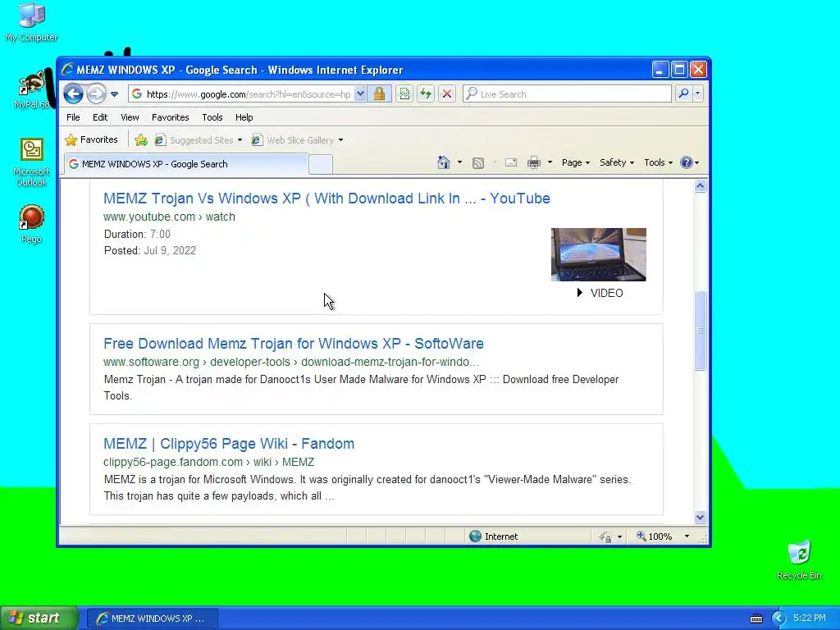Click the Home icon in command bar

(444, 162)
